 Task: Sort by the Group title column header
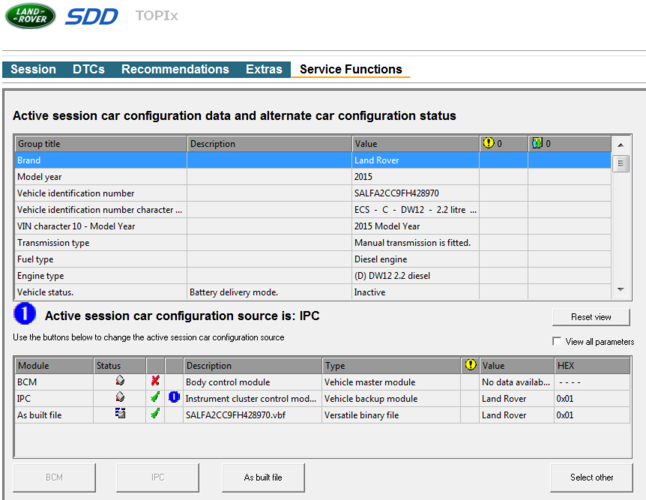point(101,144)
